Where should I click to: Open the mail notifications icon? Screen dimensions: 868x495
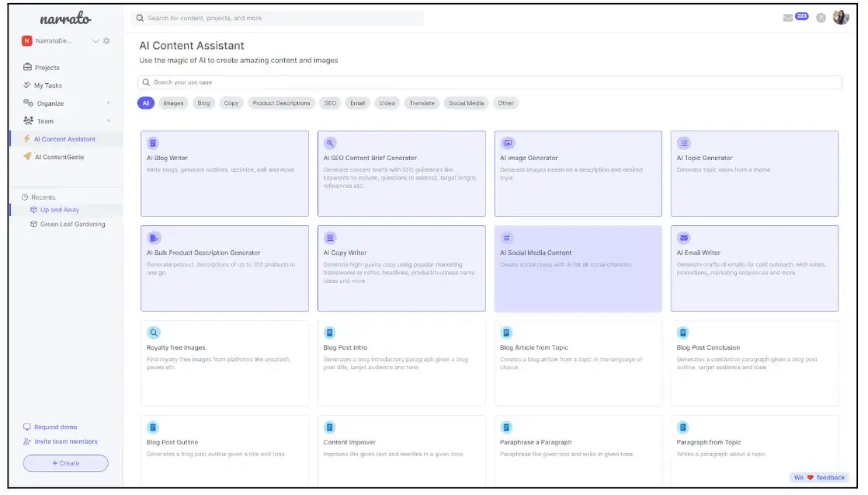pos(788,18)
